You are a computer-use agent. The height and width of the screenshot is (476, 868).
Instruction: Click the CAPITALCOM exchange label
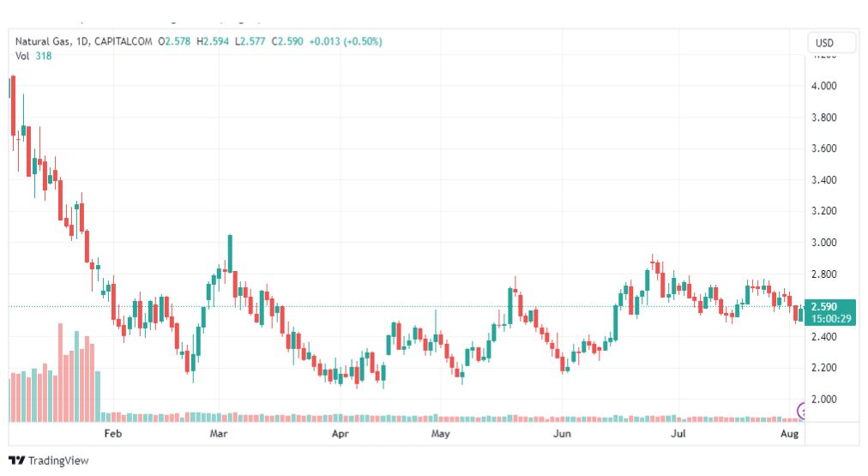123,41
